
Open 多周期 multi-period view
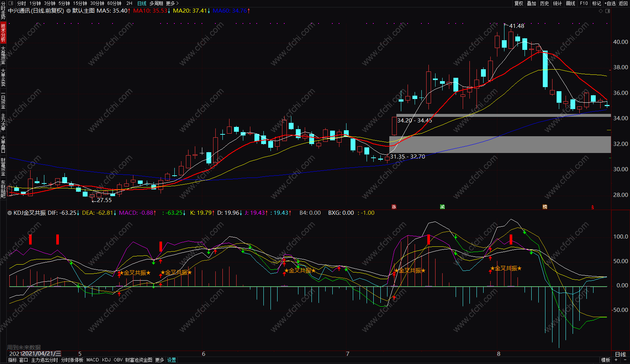pyautogui.click(x=156, y=3)
